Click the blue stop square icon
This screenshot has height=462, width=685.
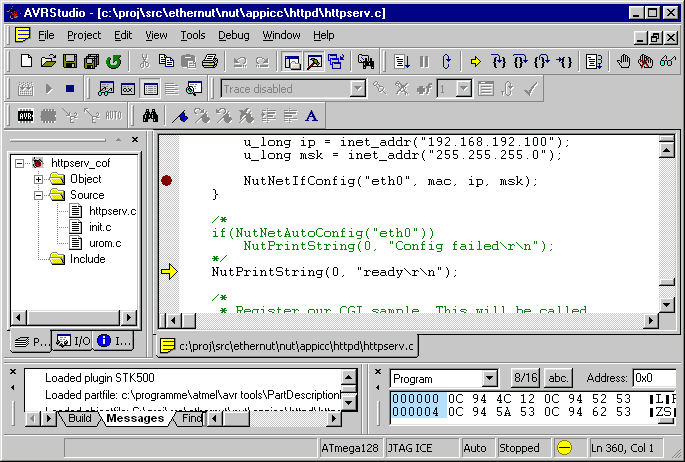70,89
